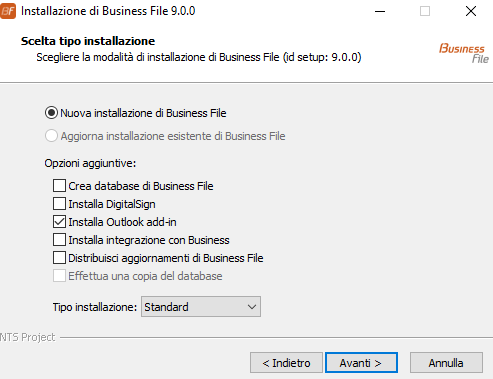Open the Tipo installazione Standard dropdown

[x=201, y=307]
